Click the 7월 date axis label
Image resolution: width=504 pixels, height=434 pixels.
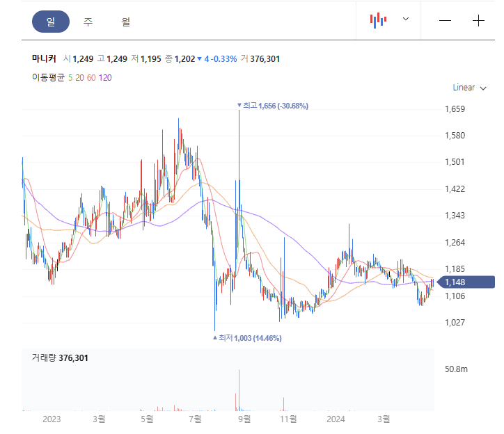pyautogui.click(x=195, y=419)
